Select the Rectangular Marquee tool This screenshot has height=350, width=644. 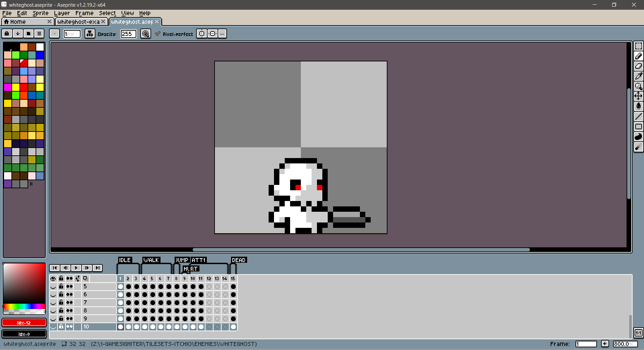click(x=638, y=46)
